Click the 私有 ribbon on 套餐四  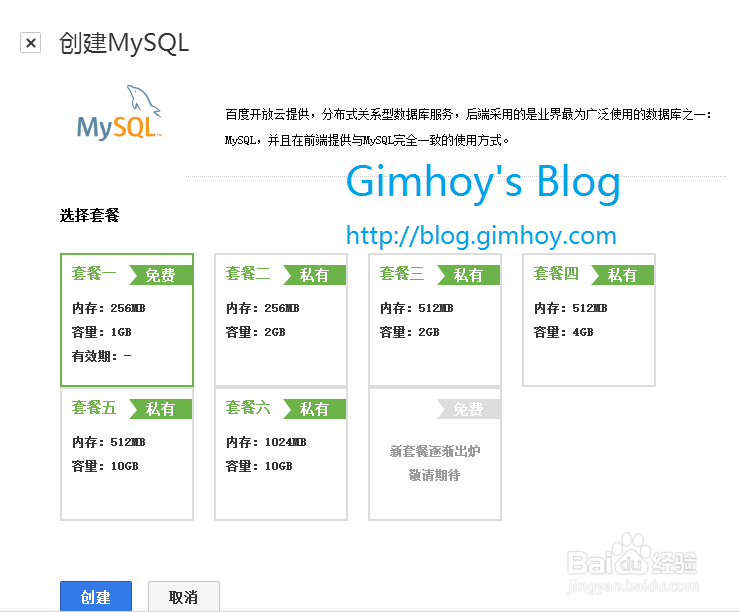click(622, 275)
